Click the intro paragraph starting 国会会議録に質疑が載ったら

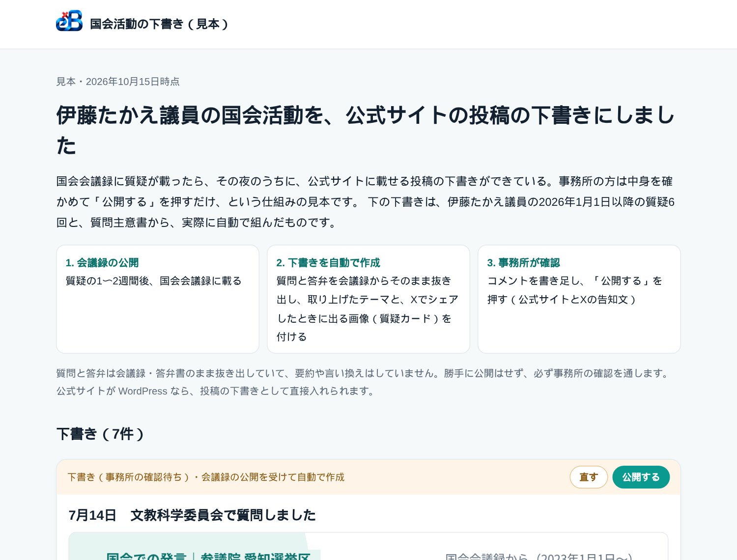(x=366, y=202)
